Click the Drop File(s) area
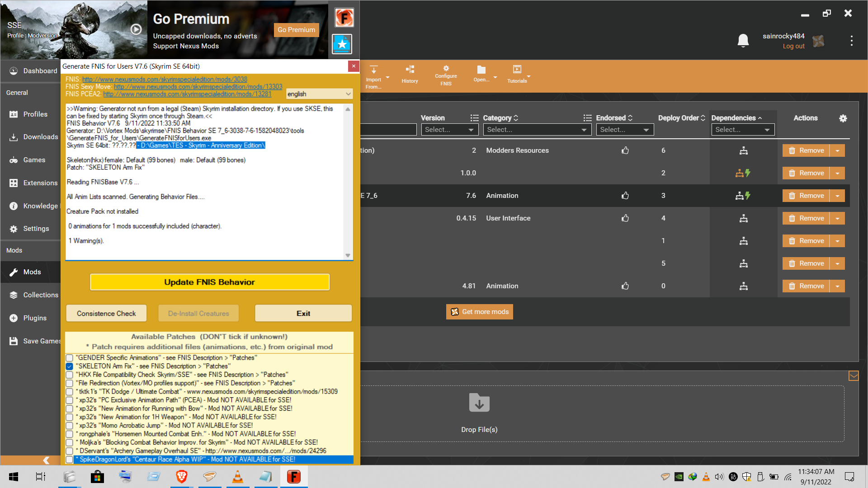Image resolution: width=868 pixels, height=488 pixels. click(x=479, y=413)
